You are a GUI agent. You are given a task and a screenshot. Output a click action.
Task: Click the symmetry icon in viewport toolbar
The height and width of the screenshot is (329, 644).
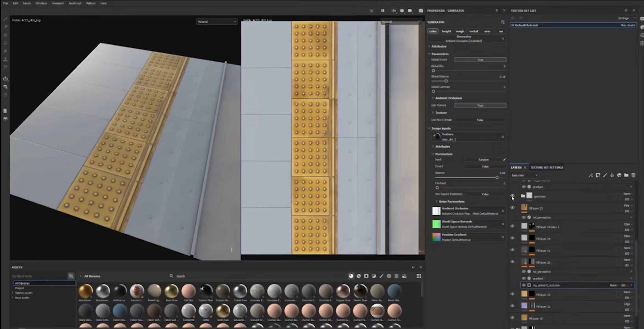tap(393, 11)
